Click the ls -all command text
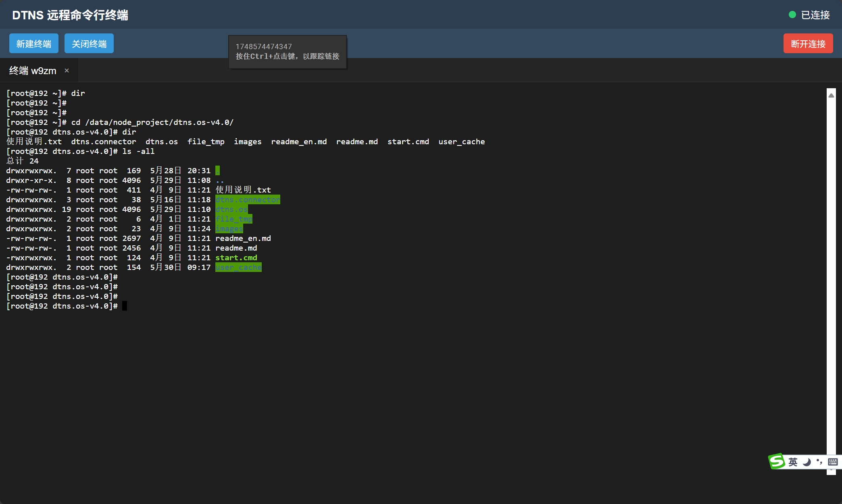842x504 pixels. point(138,151)
